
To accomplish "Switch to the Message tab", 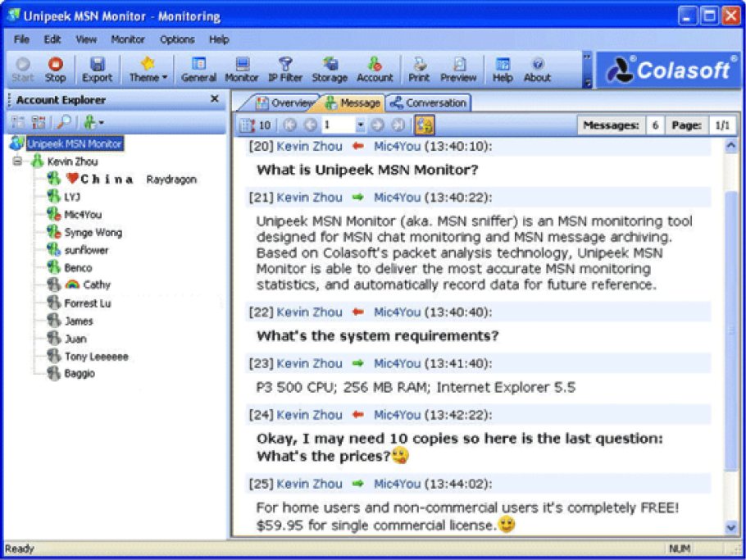I will click(353, 102).
